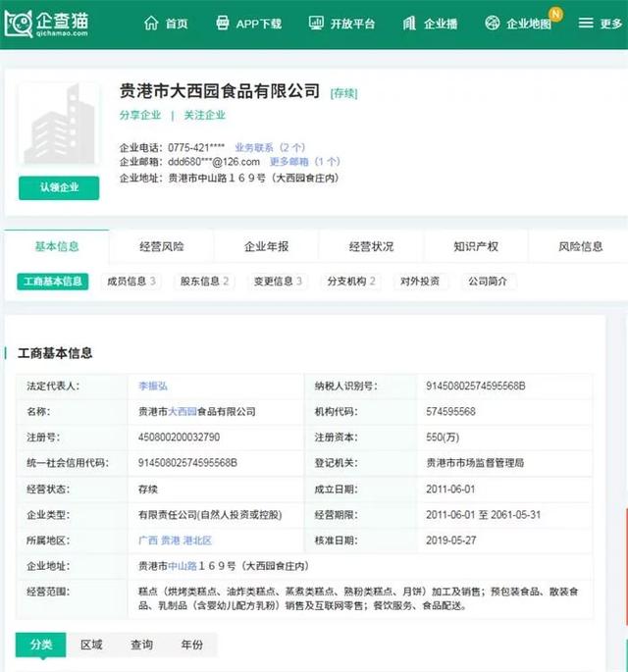Open the 企业播 navigation item
628x672 pixels.
[441, 24]
